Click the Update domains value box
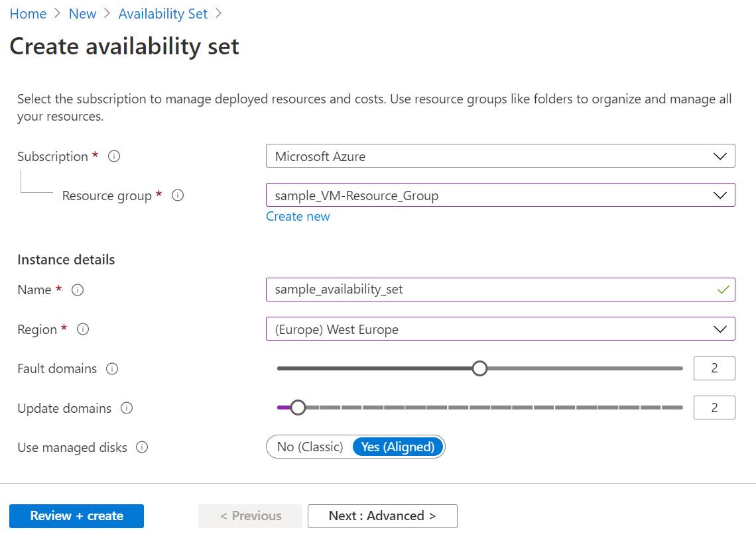This screenshot has height=546, width=756. (x=714, y=408)
